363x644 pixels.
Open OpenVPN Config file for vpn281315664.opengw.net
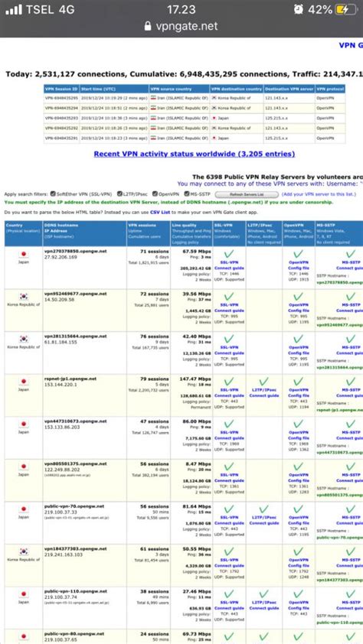(x=299, y=350)
